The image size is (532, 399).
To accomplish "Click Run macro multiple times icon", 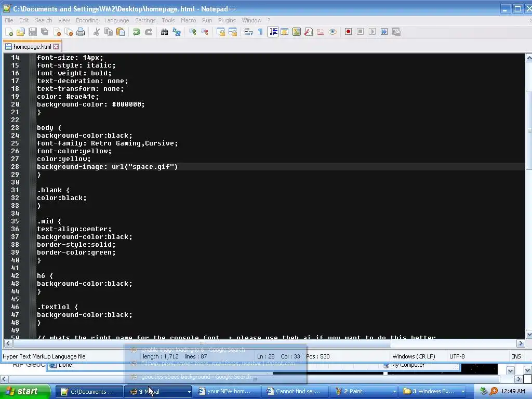I will pyautogui.click(x=384, y=32).
